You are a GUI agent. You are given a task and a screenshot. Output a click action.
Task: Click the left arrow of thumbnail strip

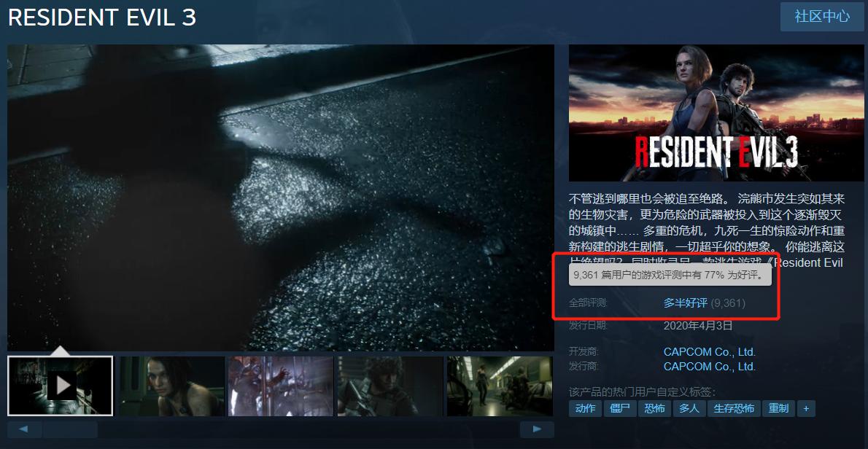click(x=24, y=429)
